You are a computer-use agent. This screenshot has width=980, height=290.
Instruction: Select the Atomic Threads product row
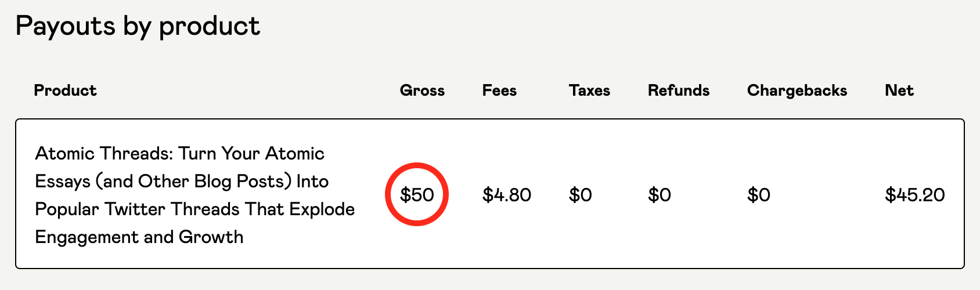point(490,194)
